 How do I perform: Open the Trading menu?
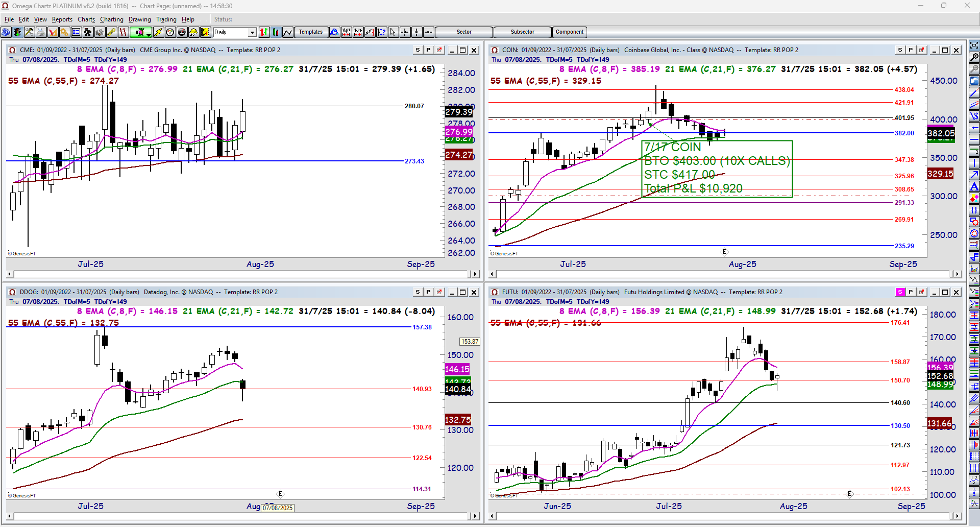[x=166, y=19]
